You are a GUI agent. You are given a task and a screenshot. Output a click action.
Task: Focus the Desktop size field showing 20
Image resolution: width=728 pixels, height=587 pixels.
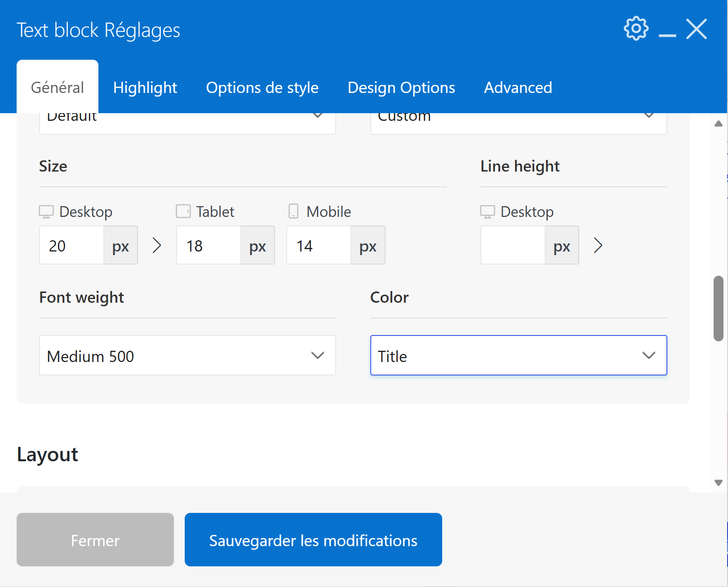pos(72,245)
